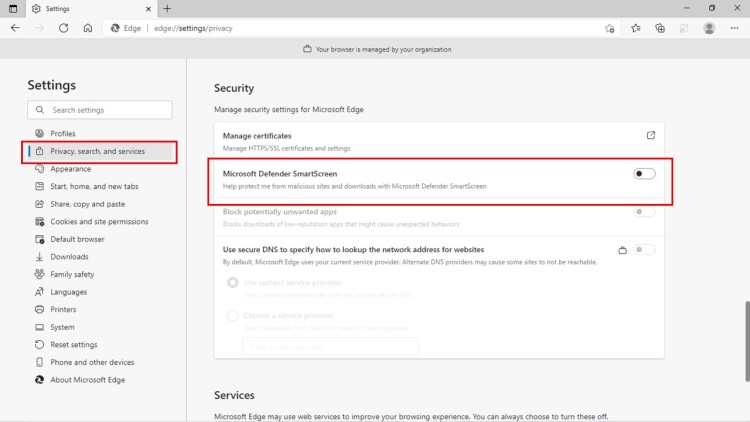Toggle Block potentially unwanted apps

click(644, 211)
